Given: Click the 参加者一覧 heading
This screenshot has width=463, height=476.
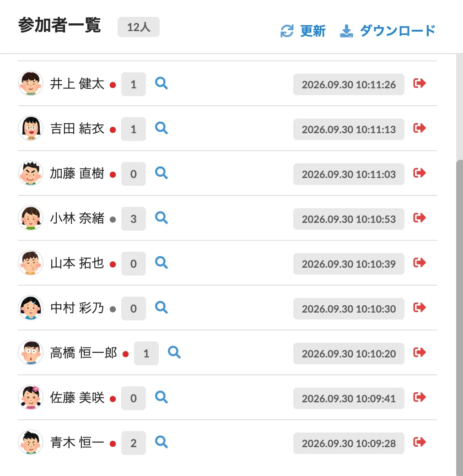Looking at the screenshot, I should [x=59, y=25].
